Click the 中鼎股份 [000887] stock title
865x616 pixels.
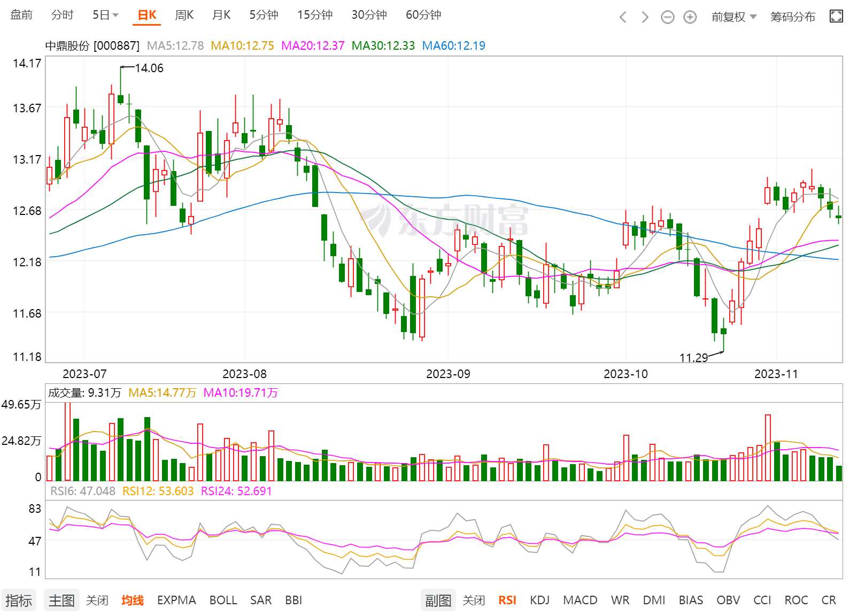tap(92, 46)
